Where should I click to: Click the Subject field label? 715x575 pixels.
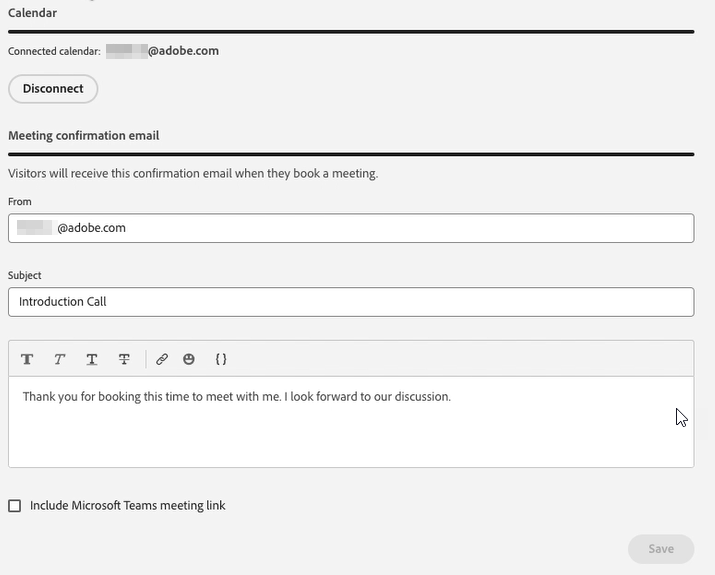coord(25,275)
